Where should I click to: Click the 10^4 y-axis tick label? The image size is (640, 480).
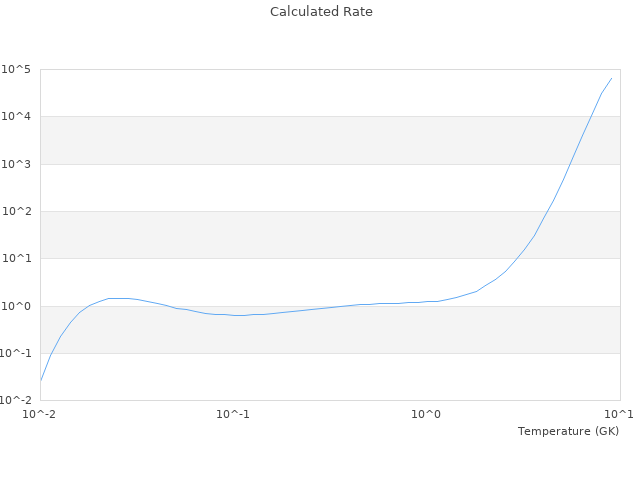(16, 116)
